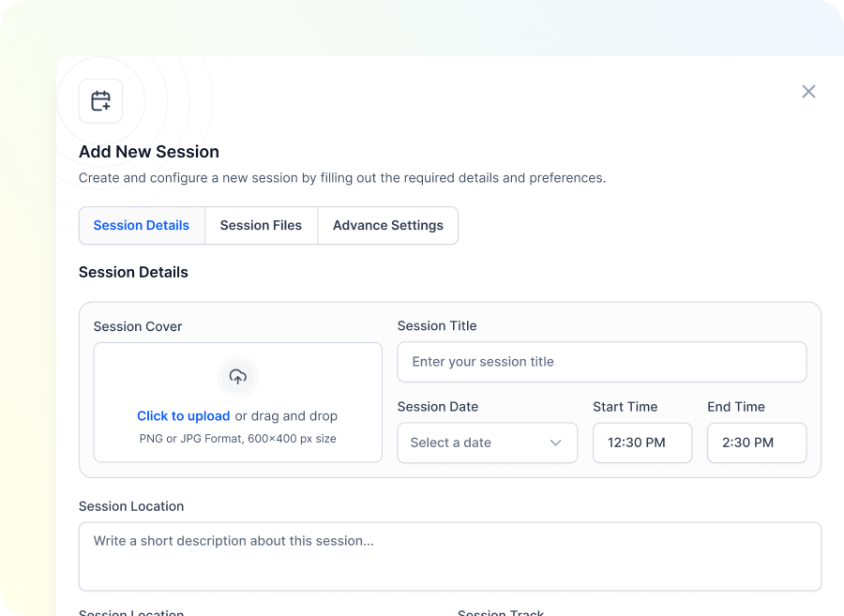Click the 'Click to upload' link
Image resolution: width=844 pixels, height=616 pixels.
(184, 416)
